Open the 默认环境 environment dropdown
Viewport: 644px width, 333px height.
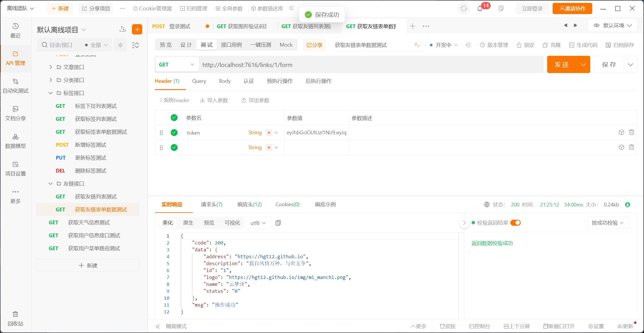pos(613,26)
